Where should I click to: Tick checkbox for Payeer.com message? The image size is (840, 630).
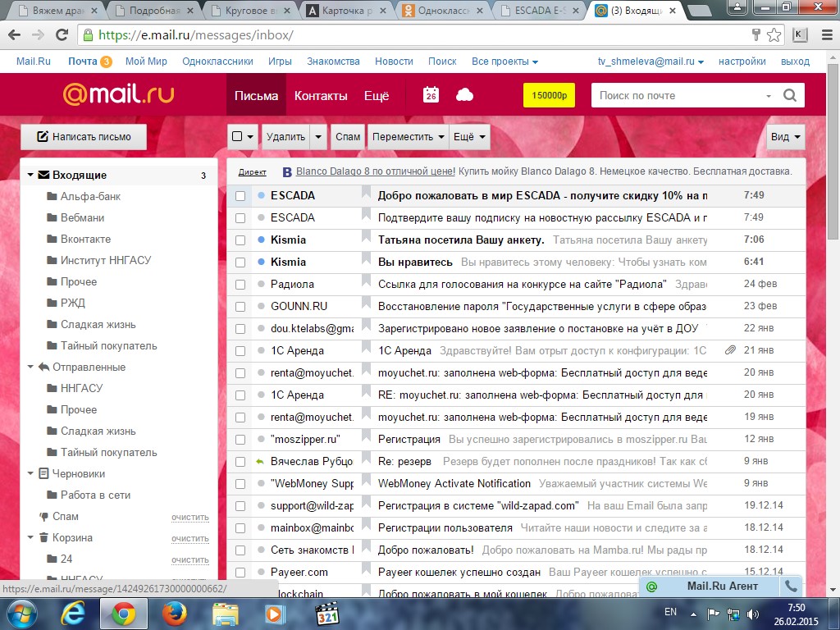(240, 573)
